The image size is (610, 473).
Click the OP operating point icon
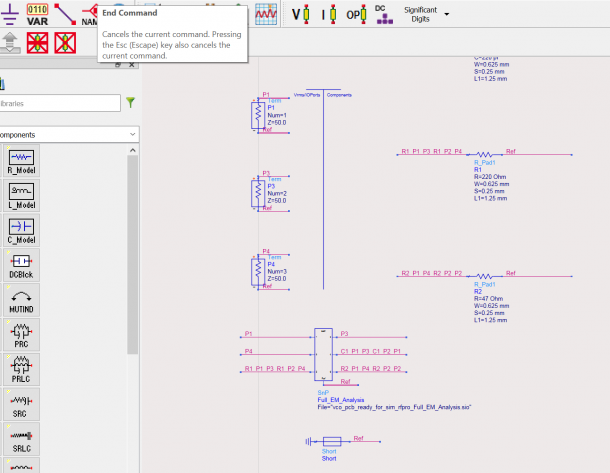(x=355, y=14)
